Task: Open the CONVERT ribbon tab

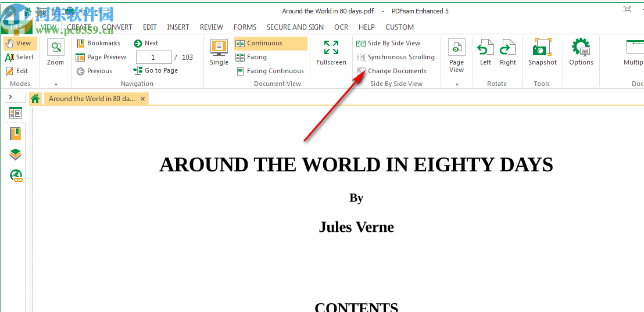Action: [117, 27]
